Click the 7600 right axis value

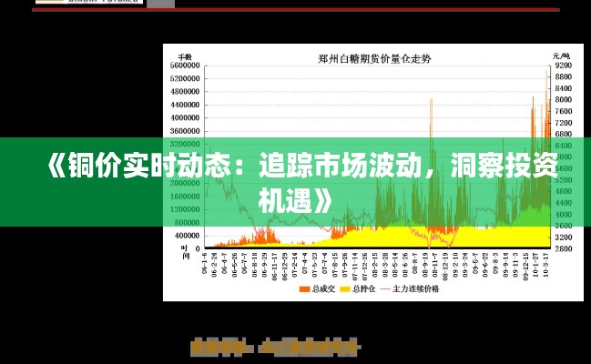pyautogui.click(x=564, y=112)
